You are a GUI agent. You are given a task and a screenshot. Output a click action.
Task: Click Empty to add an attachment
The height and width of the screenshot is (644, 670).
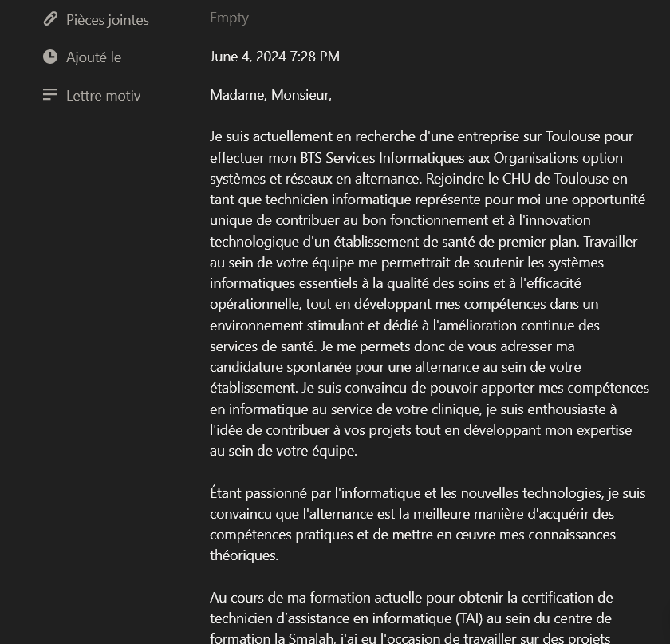point(229,18)
